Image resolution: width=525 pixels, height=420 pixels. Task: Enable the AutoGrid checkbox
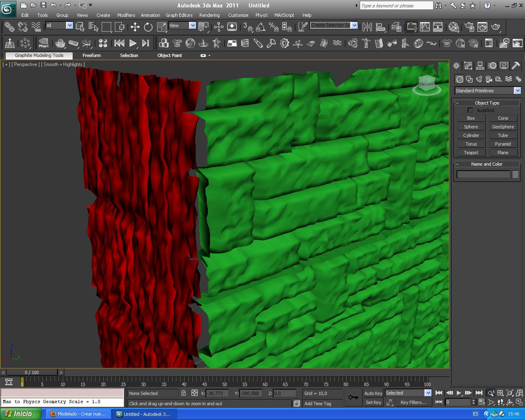(470, 110)
